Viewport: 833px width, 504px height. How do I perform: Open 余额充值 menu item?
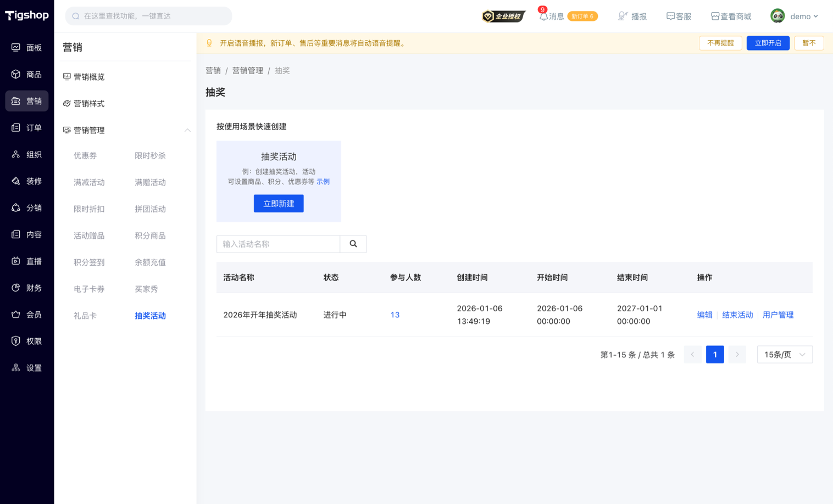click(x=150, y=262)
